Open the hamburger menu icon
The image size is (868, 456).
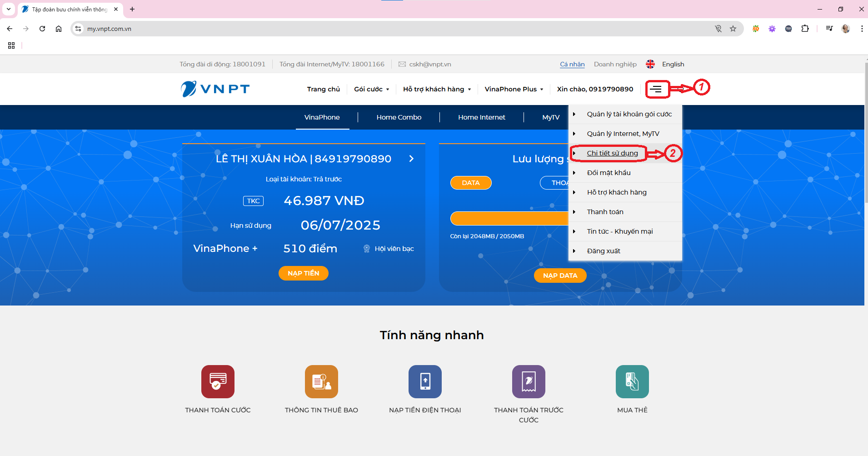pos(655,89)
